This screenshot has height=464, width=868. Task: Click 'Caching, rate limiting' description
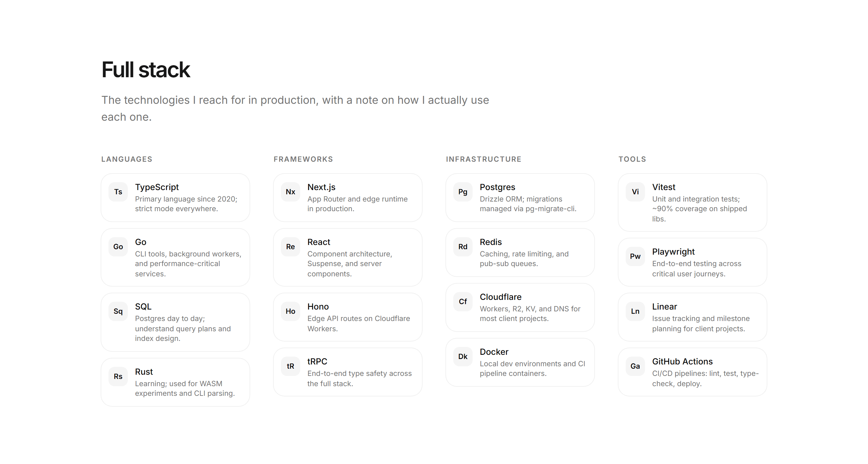pos(524,259)
